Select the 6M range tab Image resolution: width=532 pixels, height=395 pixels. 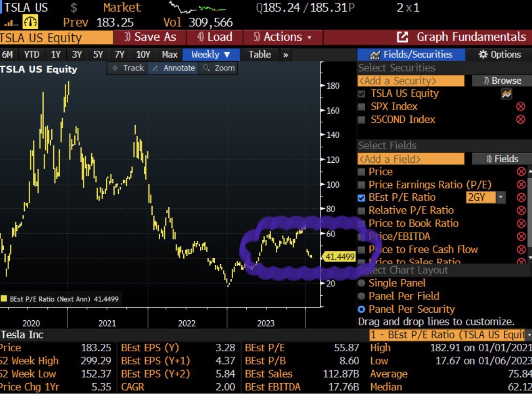coord(7,55)
